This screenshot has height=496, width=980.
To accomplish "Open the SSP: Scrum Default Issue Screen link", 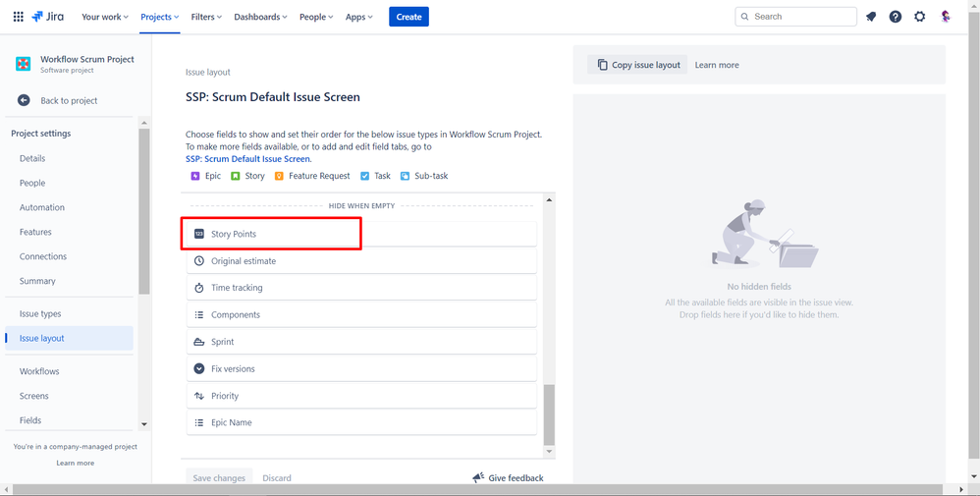I will [247, 159].
